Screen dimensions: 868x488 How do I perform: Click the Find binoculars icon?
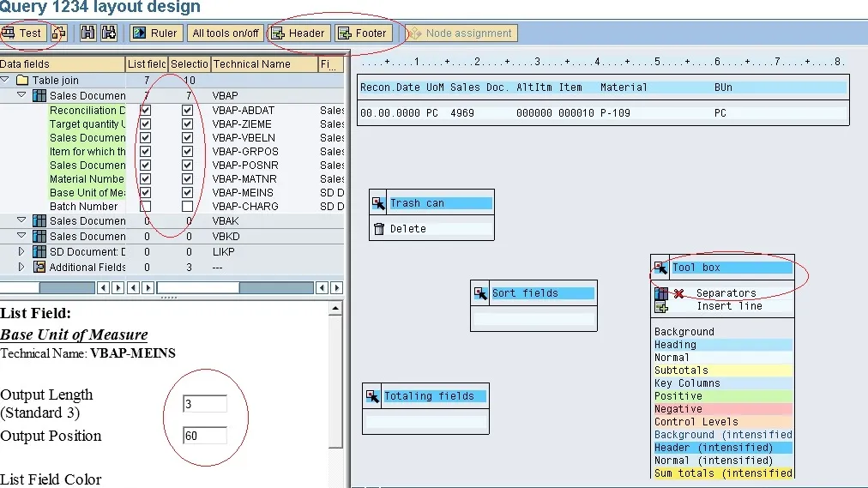pos(87,33)
